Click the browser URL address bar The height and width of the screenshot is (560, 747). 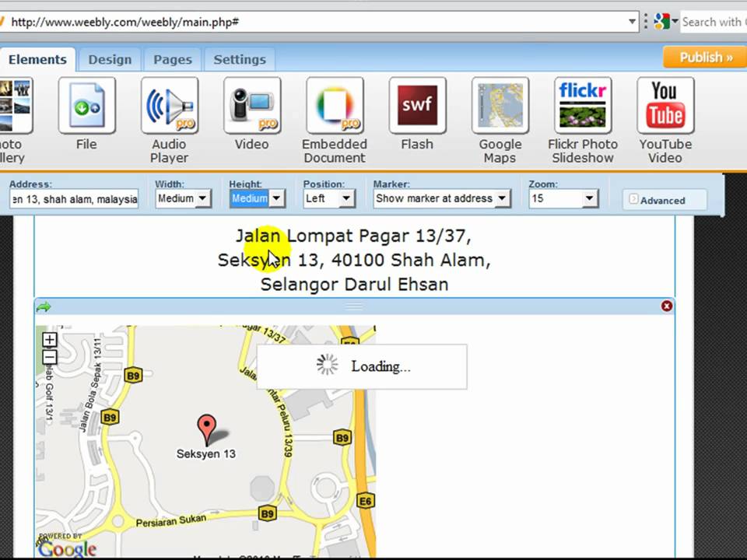(x=314, y=22)
